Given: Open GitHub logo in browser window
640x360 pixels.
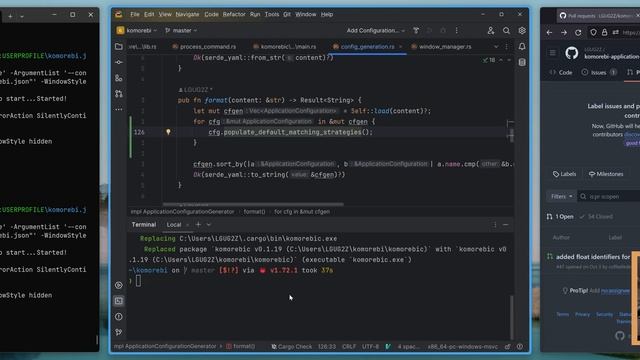Looking at the screenshot, I should pyautogui.click(x=571, y=53).
